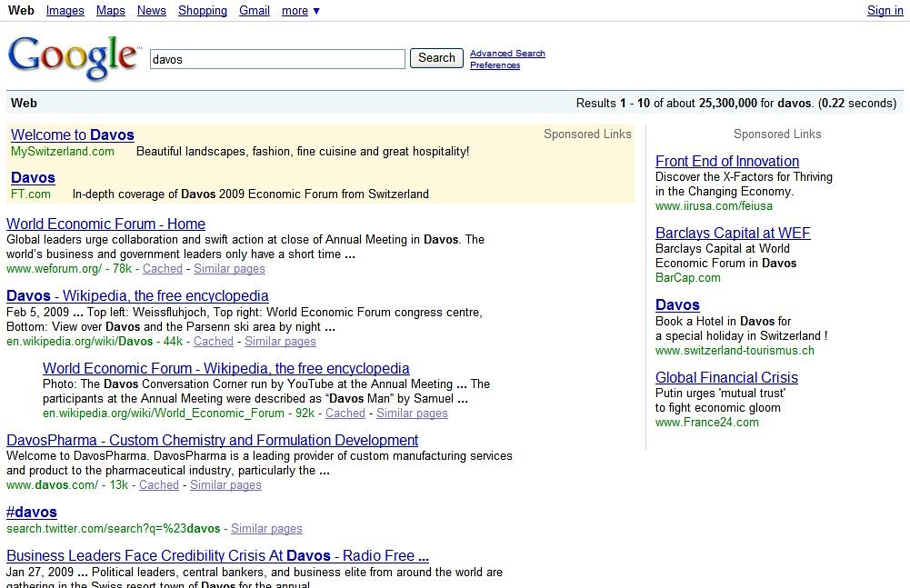Open 'Davos - Wikipedia, the free encyclopedia' result
Image resolution: width=910 pixels, height=588 pixels.
137,295
